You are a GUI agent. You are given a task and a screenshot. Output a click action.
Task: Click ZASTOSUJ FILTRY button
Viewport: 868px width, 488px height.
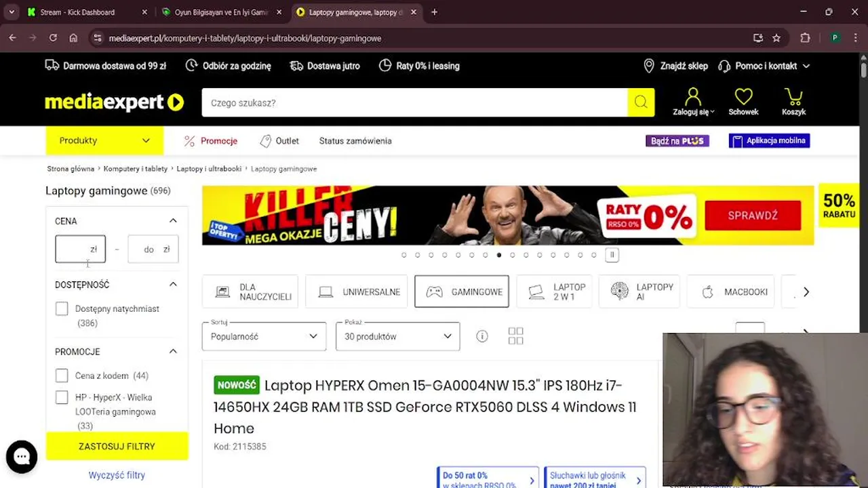coord(117,447)
